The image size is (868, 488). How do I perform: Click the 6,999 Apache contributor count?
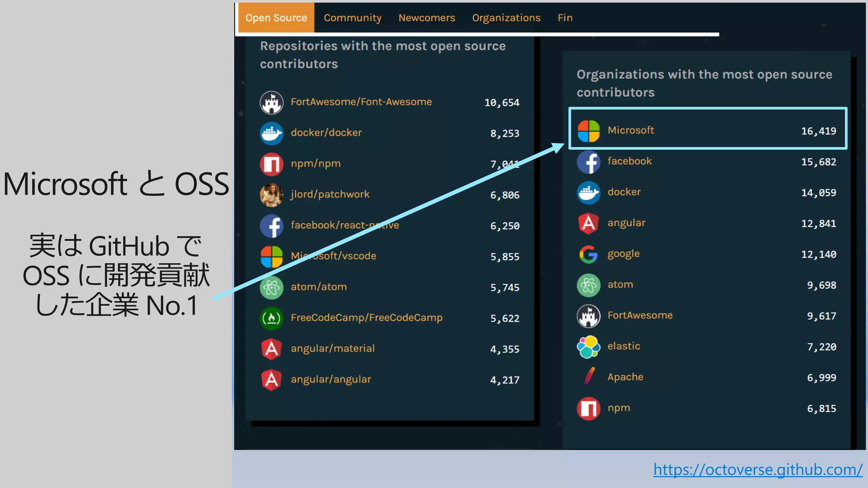pyautogui.click(x=821, y=378)
